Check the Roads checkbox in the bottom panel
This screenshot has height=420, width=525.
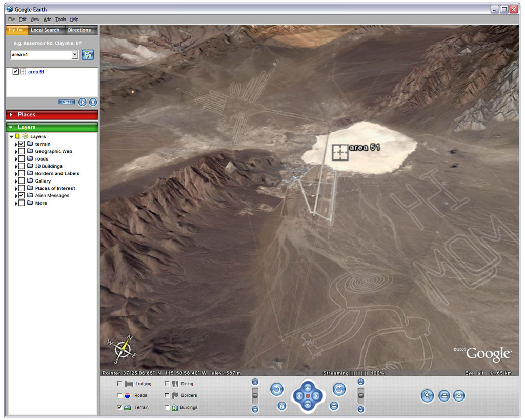click(x=119, y=395)
